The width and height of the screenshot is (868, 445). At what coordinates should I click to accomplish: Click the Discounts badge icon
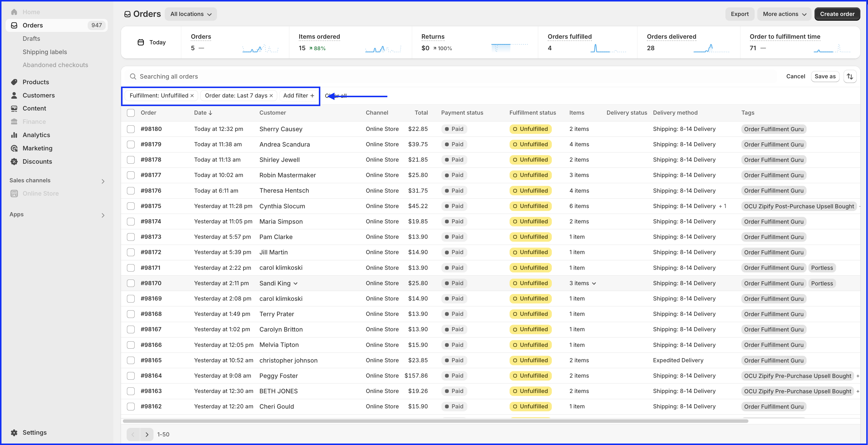[x=14, y=161]
